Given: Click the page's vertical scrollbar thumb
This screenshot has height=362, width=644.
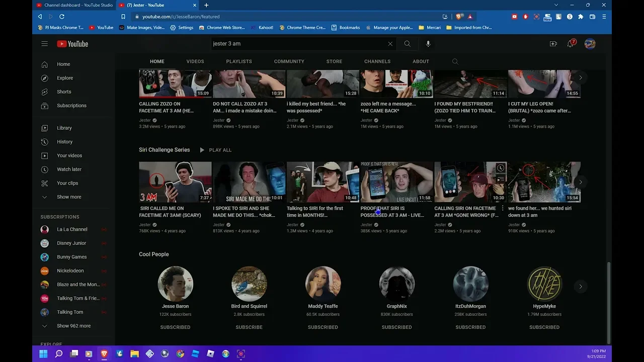Looking at the screenshot, I should pyautogui.click(x=608, y=302).
